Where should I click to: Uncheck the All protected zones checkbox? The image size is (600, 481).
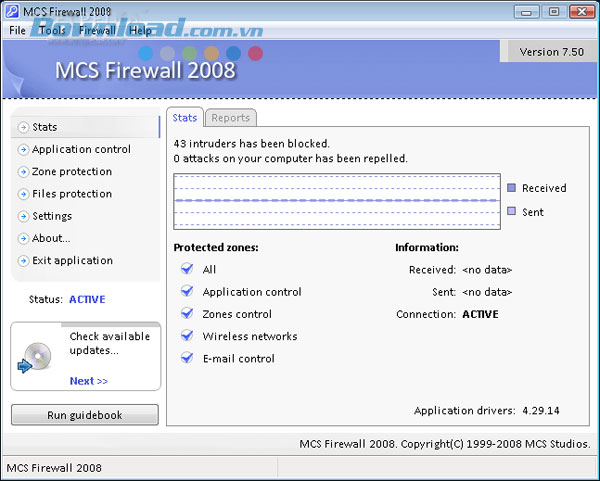point(186,269)
